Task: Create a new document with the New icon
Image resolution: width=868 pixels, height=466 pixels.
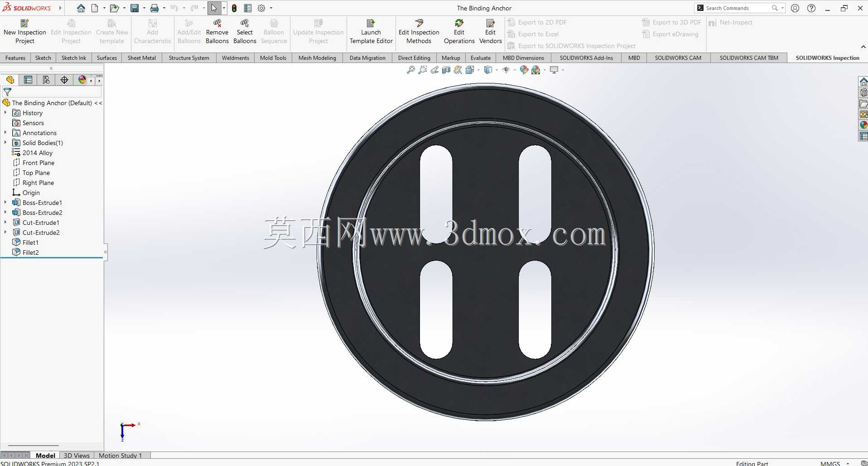Action: tap(95, 8)
